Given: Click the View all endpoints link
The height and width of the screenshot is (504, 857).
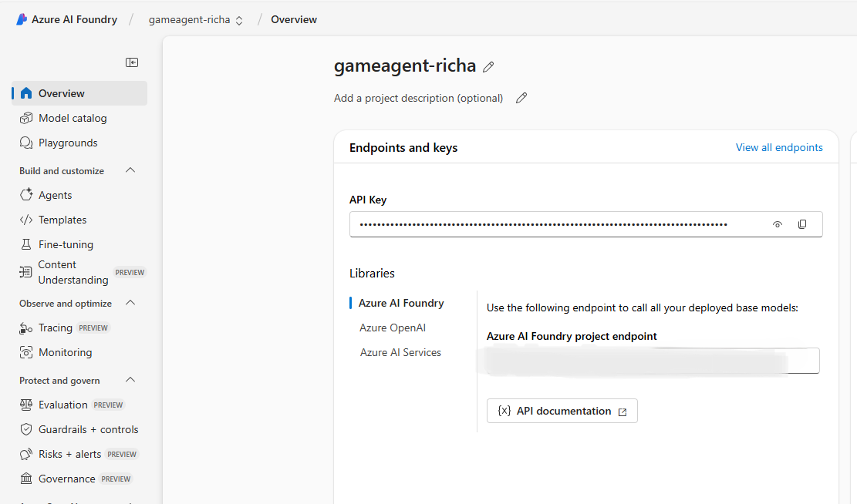Looking at the screenshot, I should (779, 147).
